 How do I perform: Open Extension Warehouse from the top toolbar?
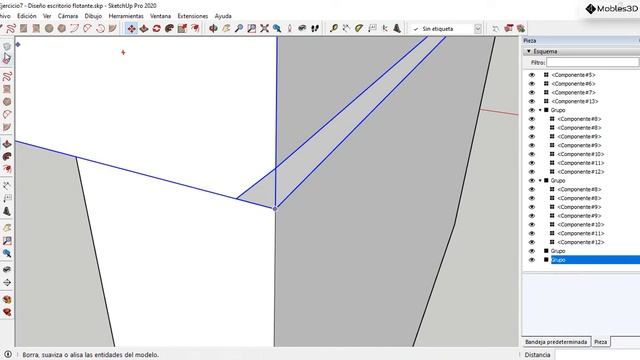(x=521, y=29)
